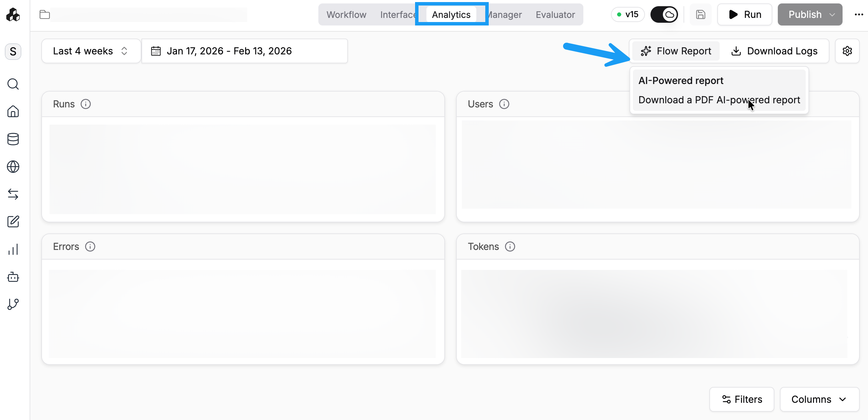Open the date range picker field

(x=244, y=51)
